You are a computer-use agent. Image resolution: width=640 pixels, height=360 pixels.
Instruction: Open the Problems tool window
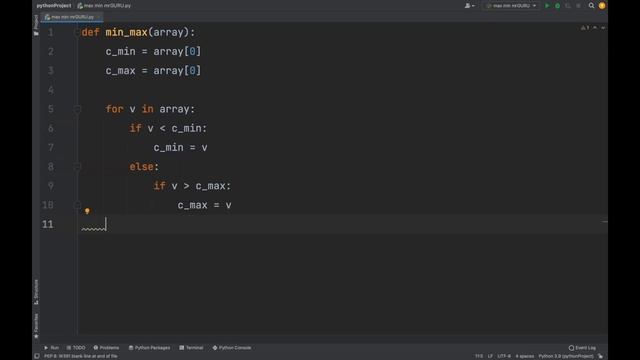tap(106, 348)
